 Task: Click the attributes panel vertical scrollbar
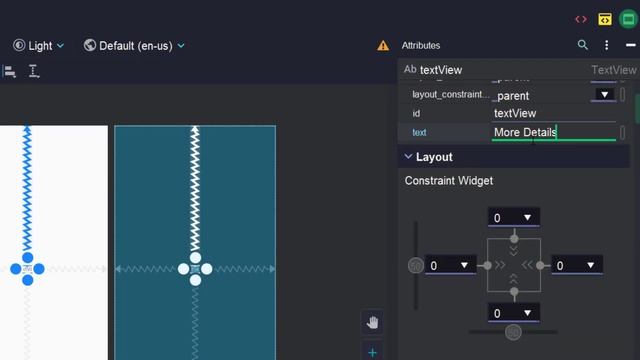[x=638, y=108]
